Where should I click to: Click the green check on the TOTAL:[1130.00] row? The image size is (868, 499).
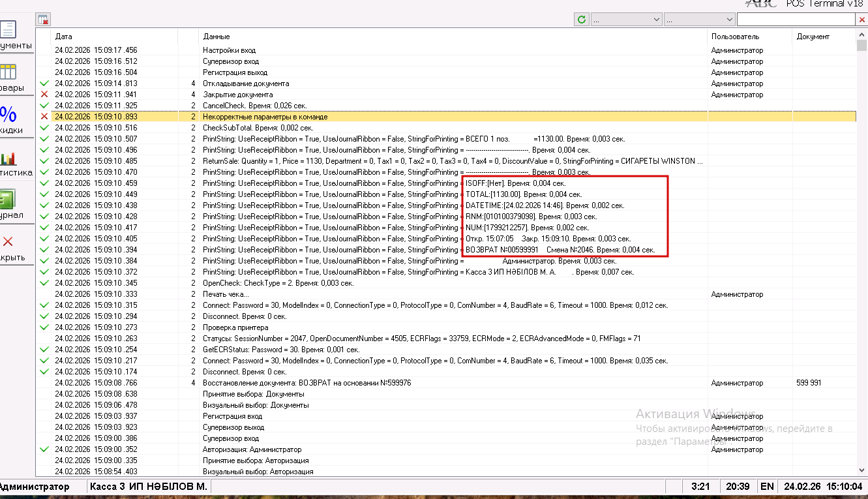click(44, 194)
